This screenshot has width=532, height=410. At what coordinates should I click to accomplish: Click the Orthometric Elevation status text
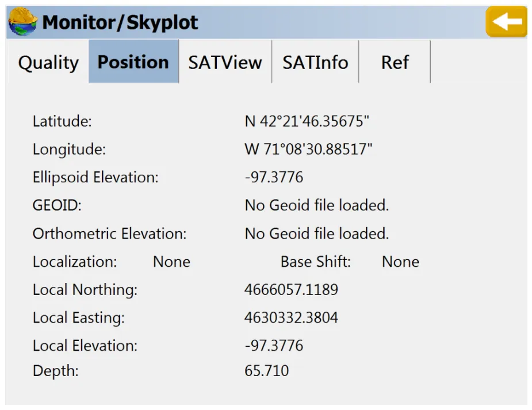point(316,233)
